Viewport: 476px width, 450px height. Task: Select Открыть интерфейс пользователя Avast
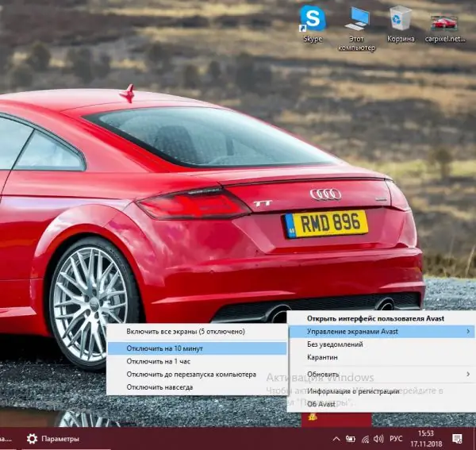pos(375,318)
